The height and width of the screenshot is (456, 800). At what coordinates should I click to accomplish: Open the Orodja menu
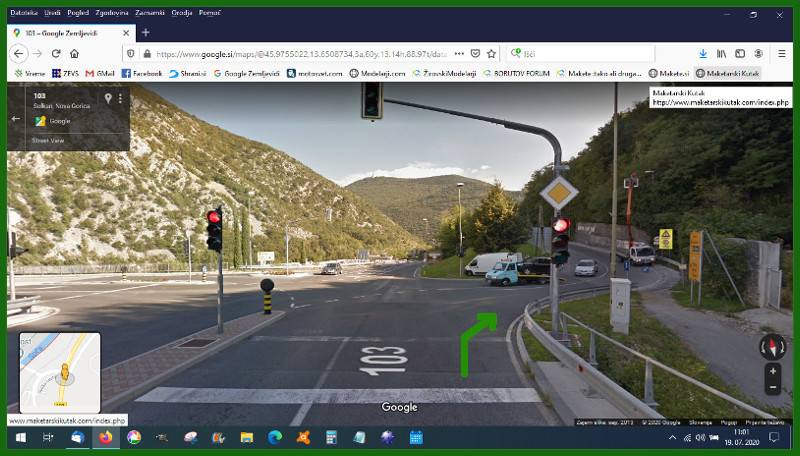tap(182, 13)
